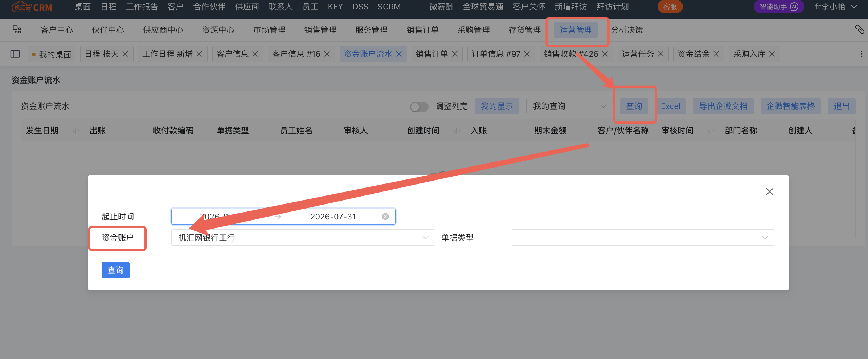
Task: Open the 运营管理 menu
Action: (x=576, y=30)
